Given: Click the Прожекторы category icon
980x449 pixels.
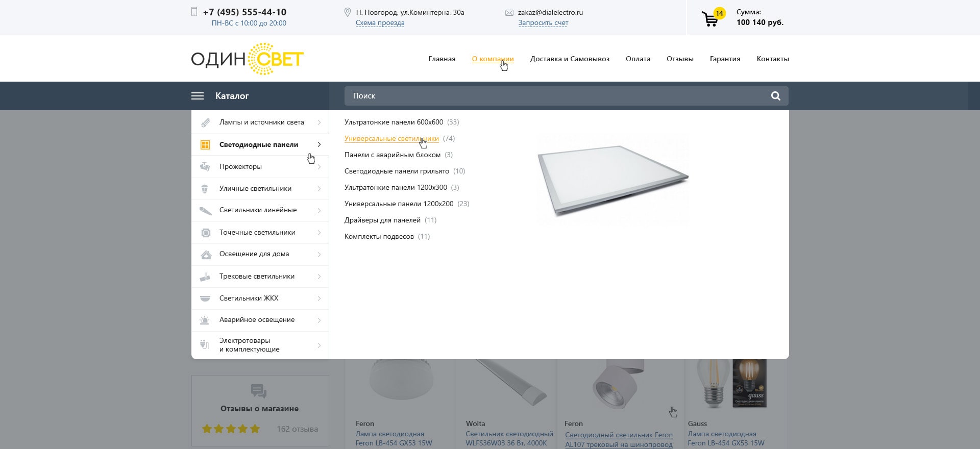Looking at the screenshot, I should click(205, 167).
